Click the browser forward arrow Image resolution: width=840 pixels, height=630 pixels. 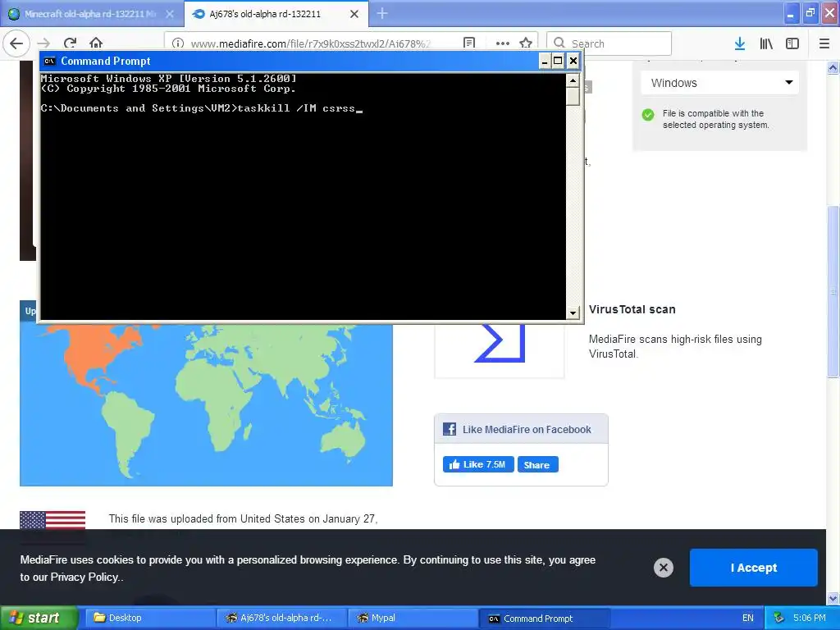tap(43, 43)
